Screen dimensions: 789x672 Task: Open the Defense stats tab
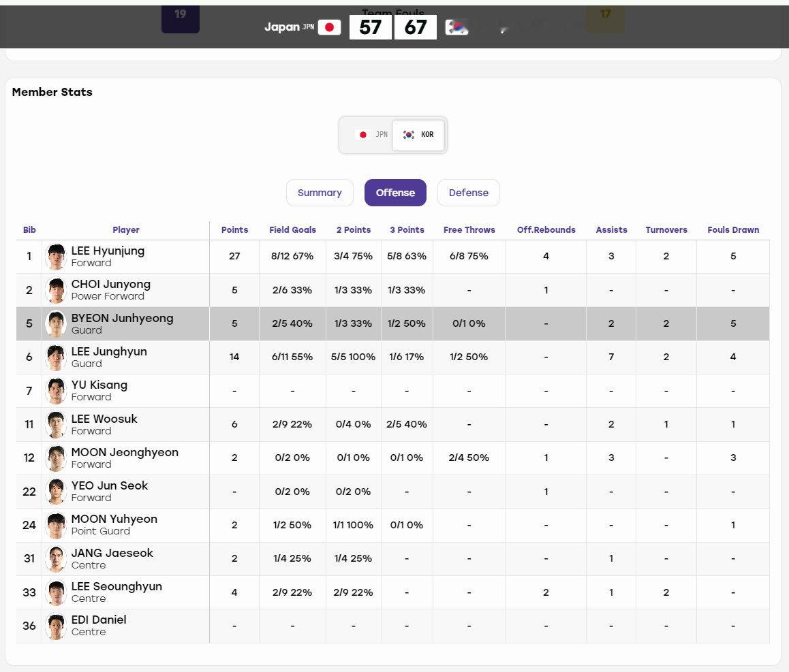[x=469, y=193]
